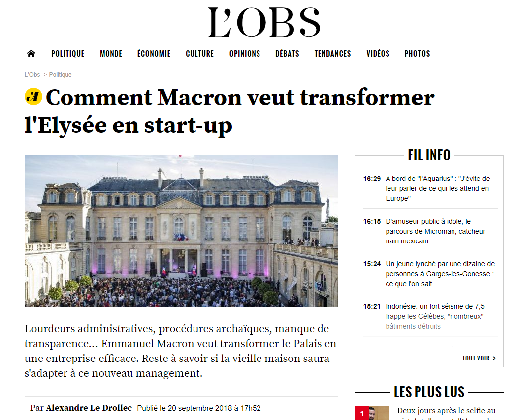Open author Alexandre Le Drollec's page

pyautogui.click(x=89, y=408)
